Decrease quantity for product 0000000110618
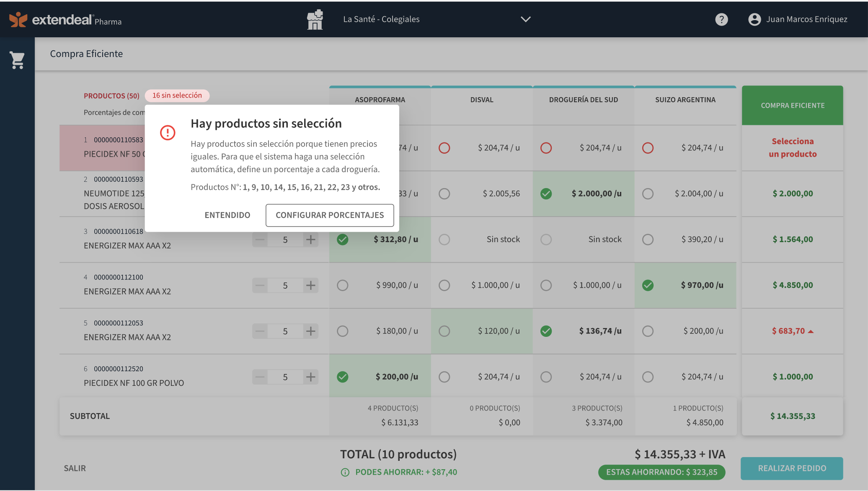 coord(260,240)
